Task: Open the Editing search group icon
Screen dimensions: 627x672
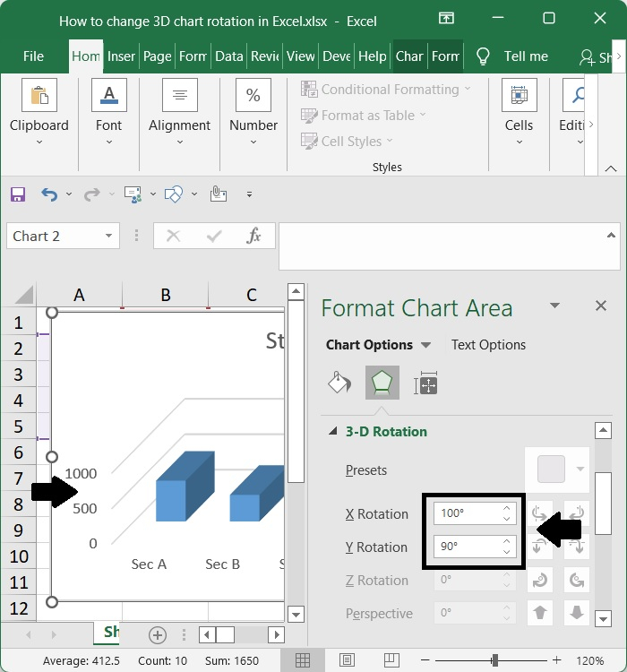Action: (574, 95)
